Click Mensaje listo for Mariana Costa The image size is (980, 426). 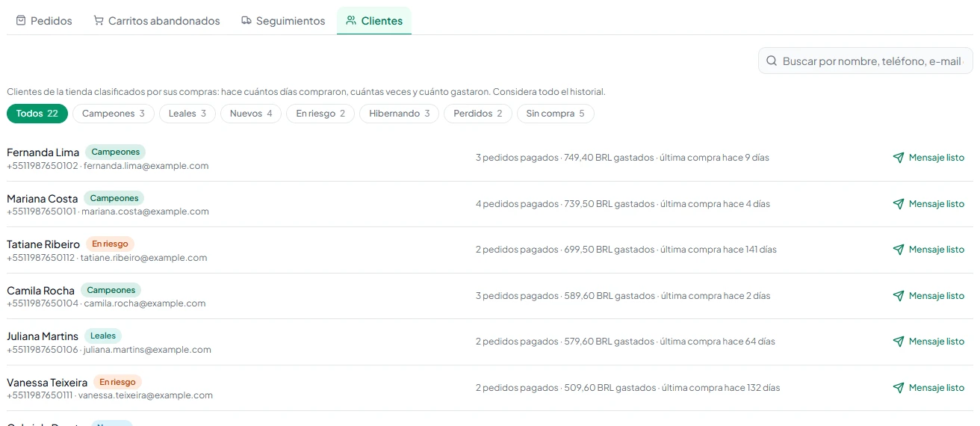[928, 204]
